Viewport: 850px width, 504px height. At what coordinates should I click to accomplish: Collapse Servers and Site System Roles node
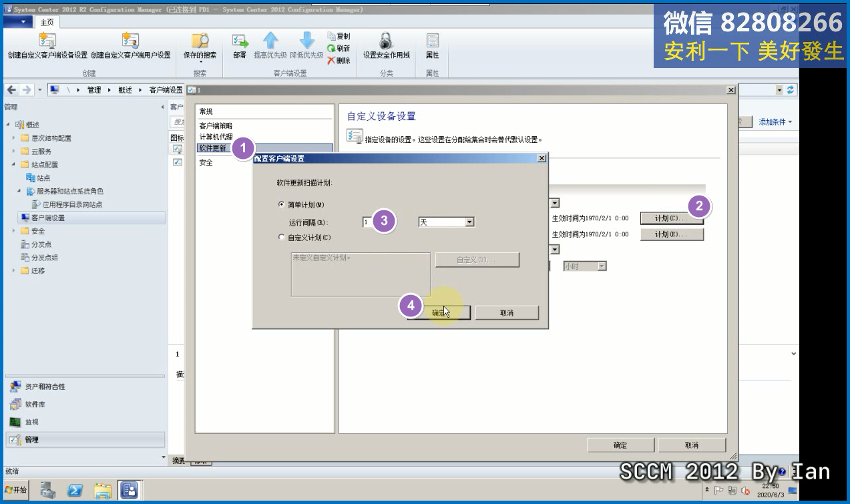[19, 192]
